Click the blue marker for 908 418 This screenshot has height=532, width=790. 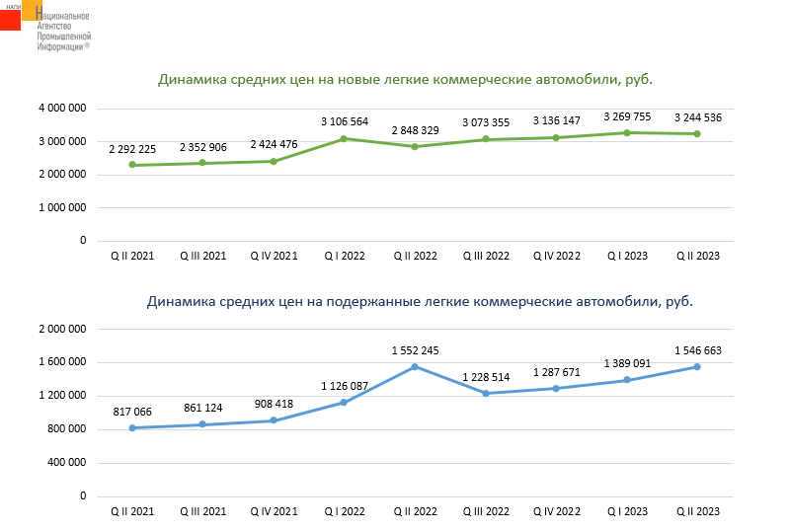click(274, 420)
